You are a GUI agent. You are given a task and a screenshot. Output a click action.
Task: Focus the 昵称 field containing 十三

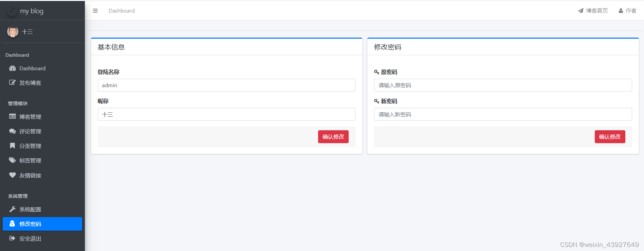(x=226, y=114)
